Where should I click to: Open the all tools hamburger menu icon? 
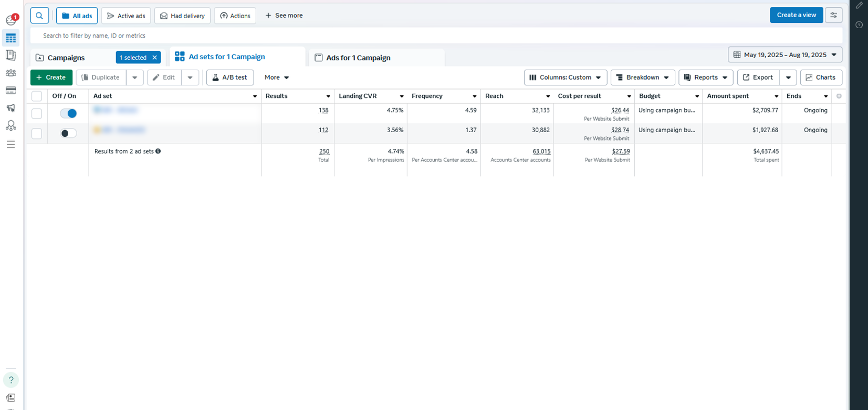click(x=11, y=145)
